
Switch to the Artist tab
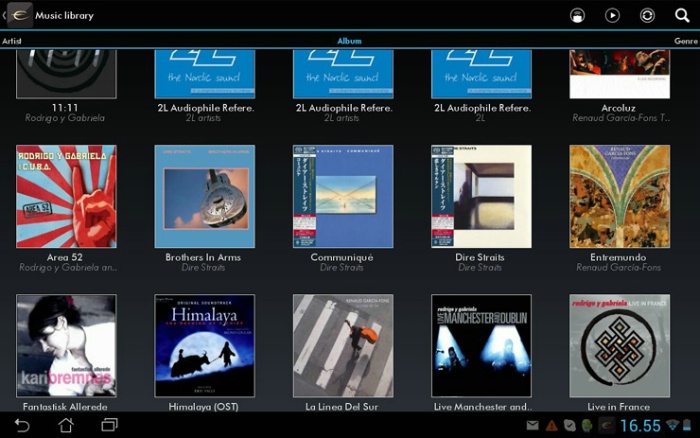12,41
